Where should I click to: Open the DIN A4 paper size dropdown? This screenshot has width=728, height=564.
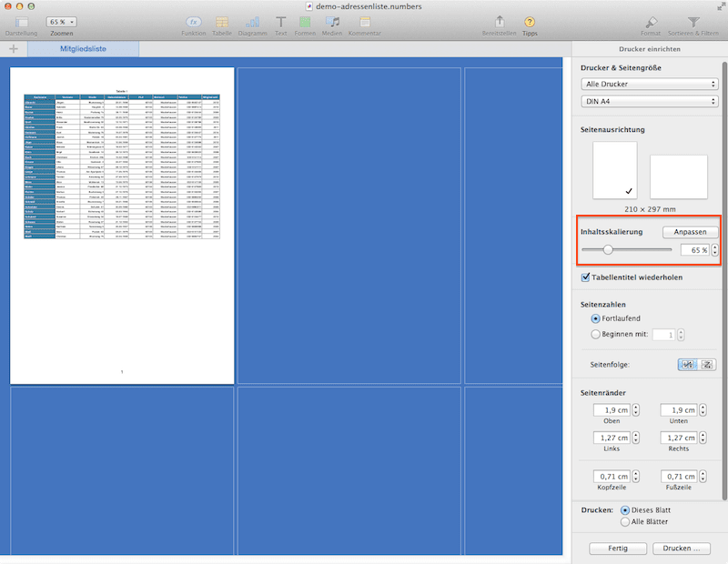point(650,101)
